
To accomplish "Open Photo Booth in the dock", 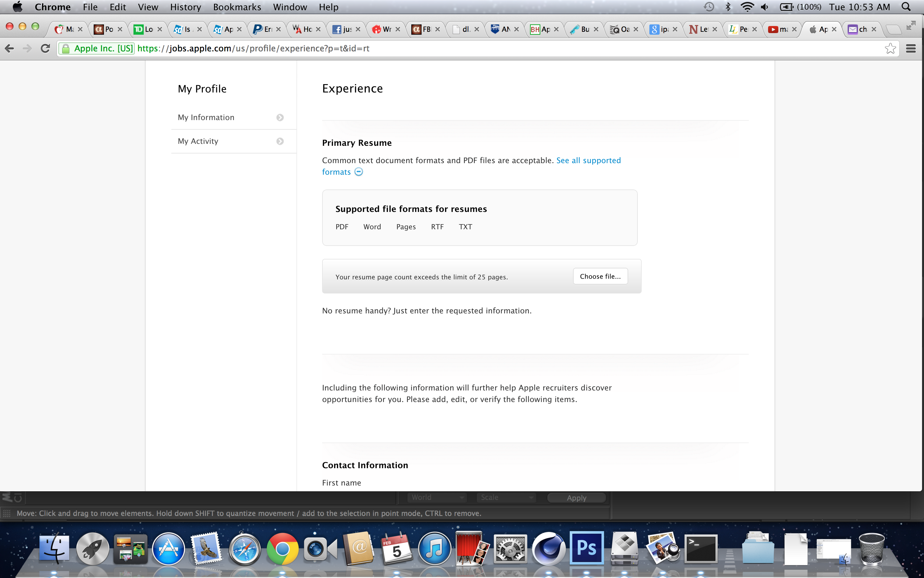I will pyautogui.click(x=472, y=548).
